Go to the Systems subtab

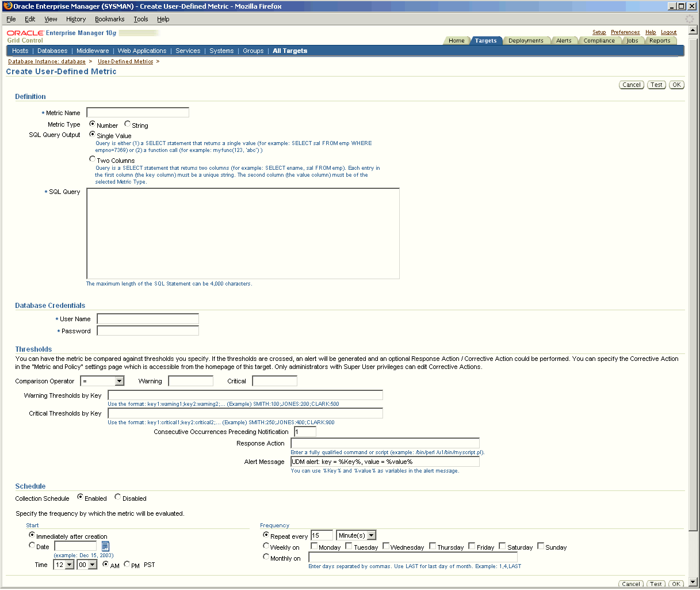(221, 51)
